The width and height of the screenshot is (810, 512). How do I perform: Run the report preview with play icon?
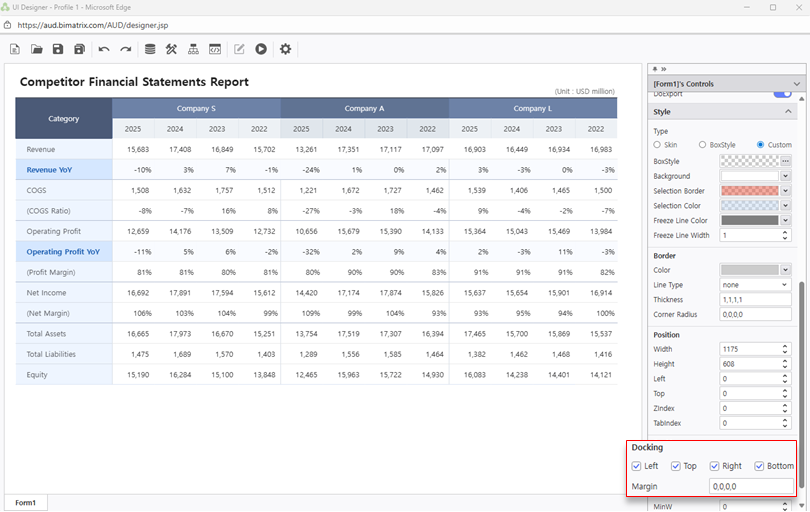click(261, 49)
